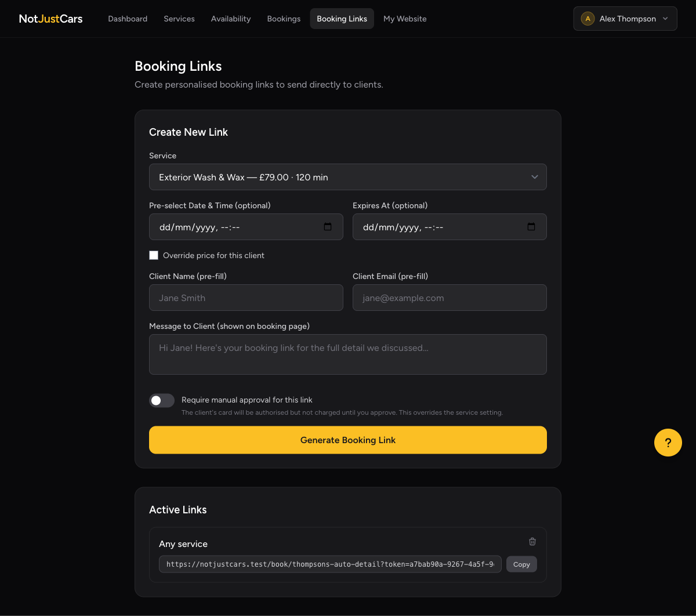Click Generate Booking Link
696x616 pixels.
[x=347, y=440]
